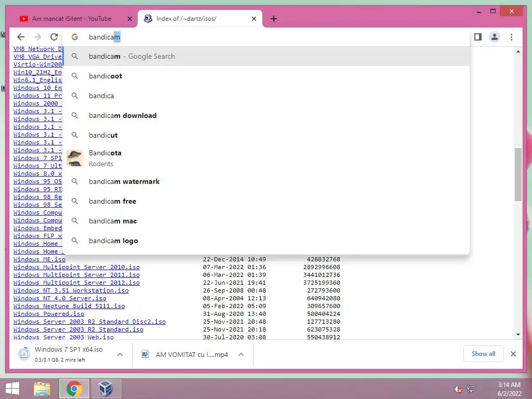The image size is (532, 399).
Task: Click the muted volume tray icon
Action: coord(458,389)
